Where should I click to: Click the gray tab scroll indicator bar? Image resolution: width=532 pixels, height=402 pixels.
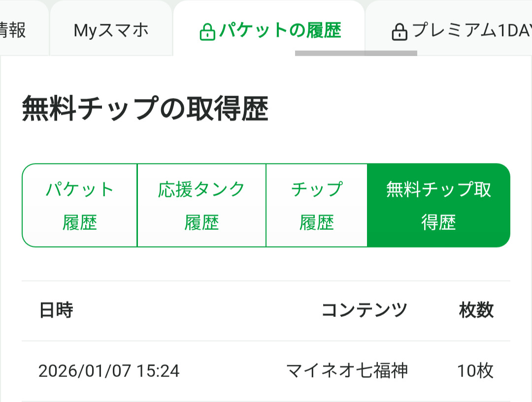coord(356,53)
